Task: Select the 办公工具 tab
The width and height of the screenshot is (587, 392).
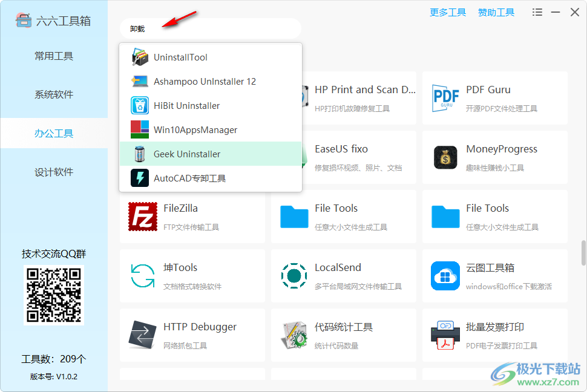Action: [x=54, y=133]
